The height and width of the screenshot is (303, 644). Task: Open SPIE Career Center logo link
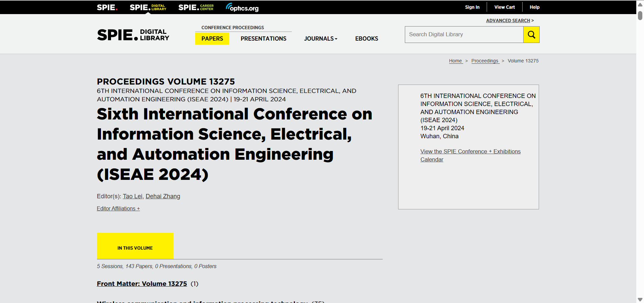196,7
